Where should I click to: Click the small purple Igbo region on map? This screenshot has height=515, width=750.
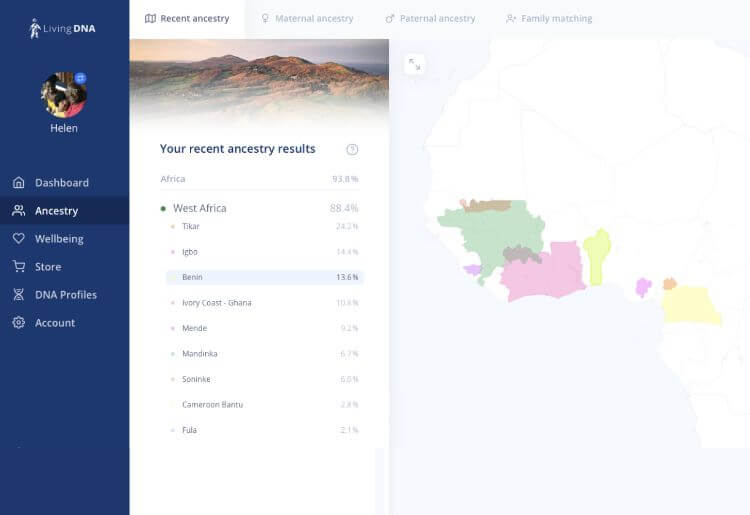point(643,287)
